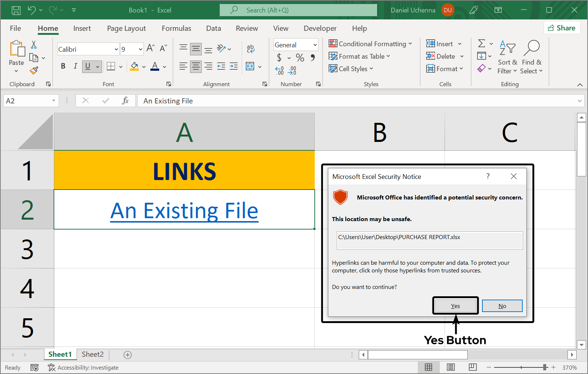Apply Italic formatting

tap(75, 66)
